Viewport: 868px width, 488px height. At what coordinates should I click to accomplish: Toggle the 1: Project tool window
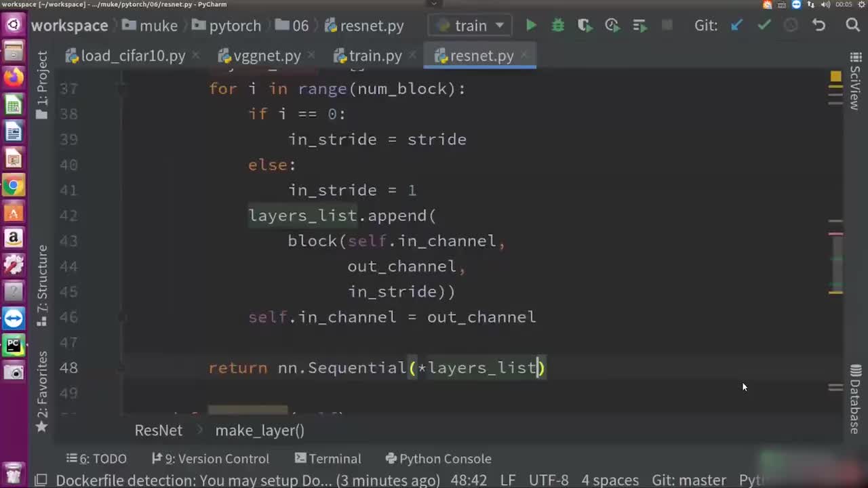(42, 85)
